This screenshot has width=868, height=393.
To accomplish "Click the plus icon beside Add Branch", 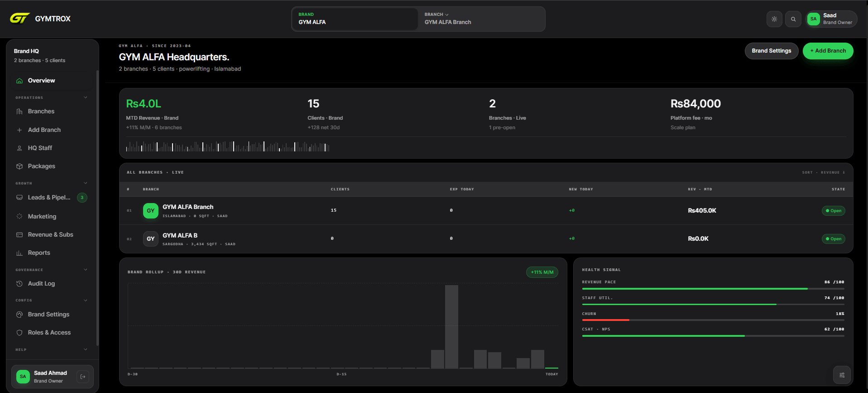I will (19, 130).
